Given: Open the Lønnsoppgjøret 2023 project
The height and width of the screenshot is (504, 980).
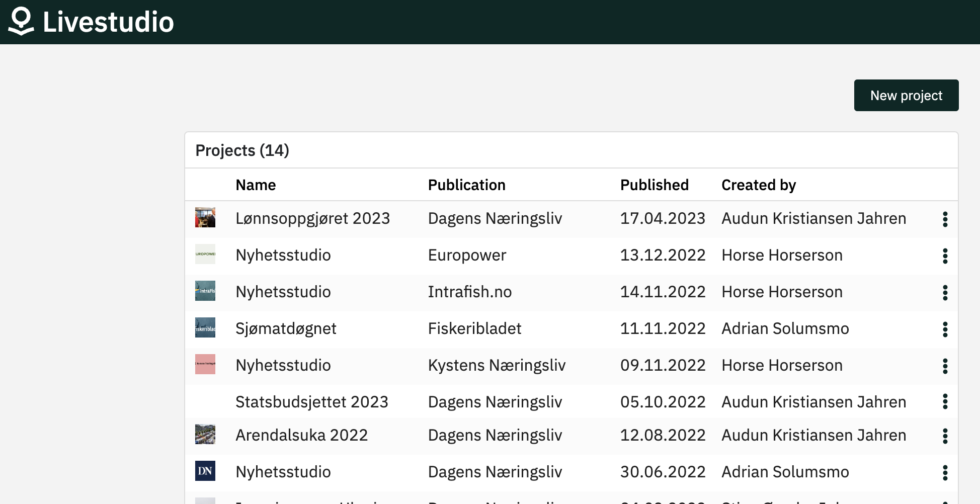Looking at the screenshot, I should pyautogui.click(x=312, y=218).
